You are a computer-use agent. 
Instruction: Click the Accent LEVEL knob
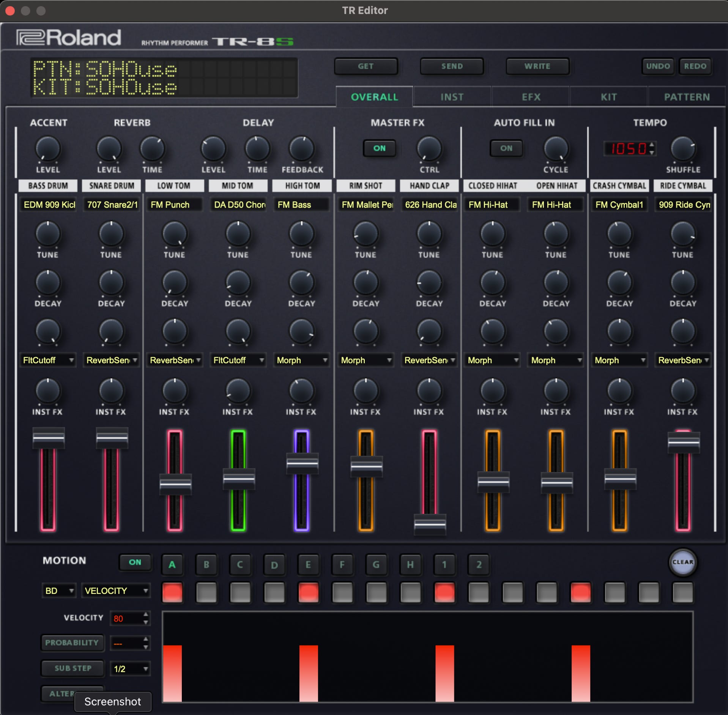(x=48, y=148)
